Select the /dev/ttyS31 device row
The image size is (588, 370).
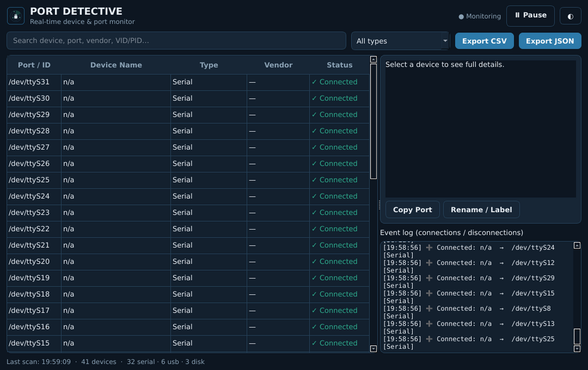pos(188,82)
